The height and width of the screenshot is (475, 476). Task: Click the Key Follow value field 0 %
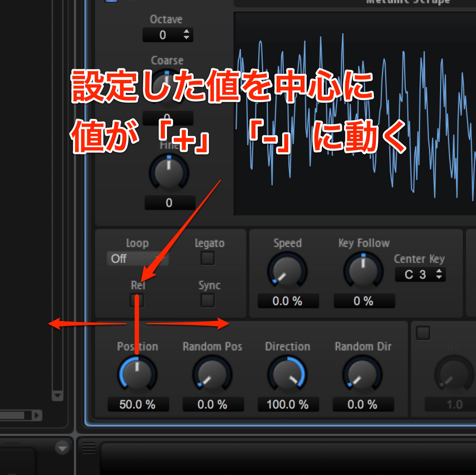tap(364, 301)
